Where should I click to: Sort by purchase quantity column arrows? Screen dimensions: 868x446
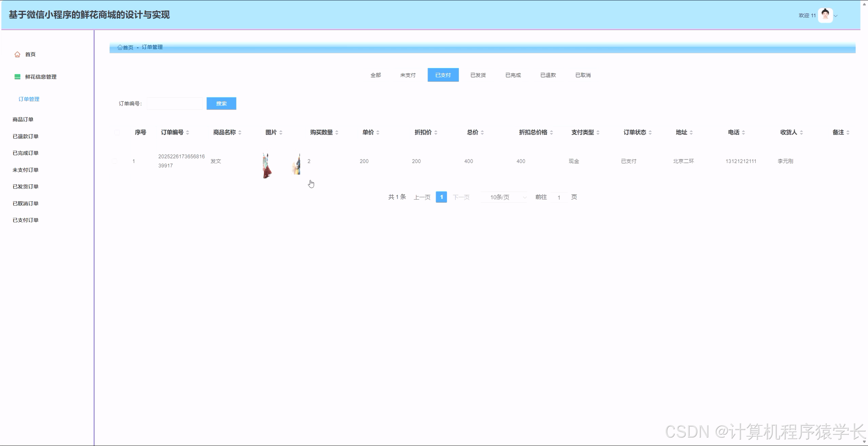pyautogui.click(x=337, y=132)
